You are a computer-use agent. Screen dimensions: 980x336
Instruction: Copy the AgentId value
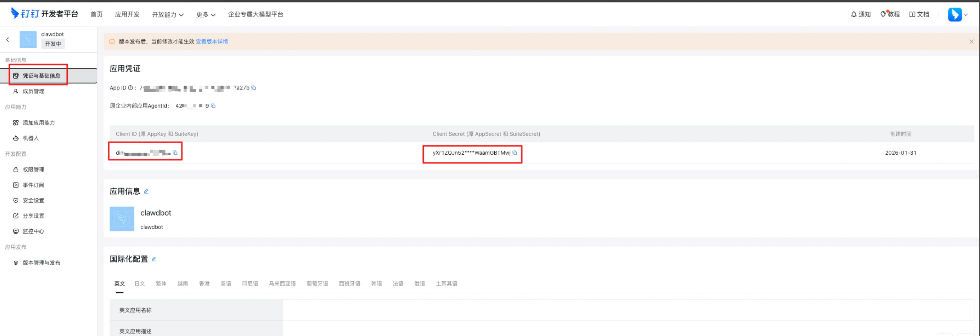point(213,106)
